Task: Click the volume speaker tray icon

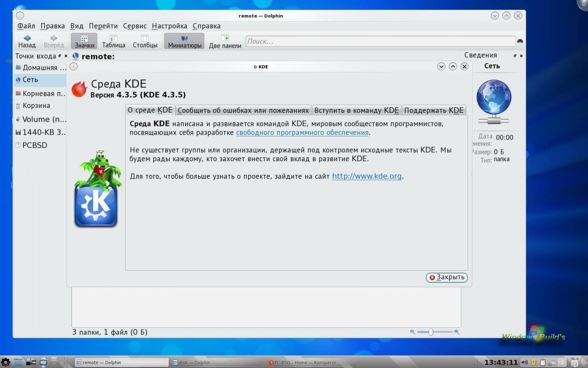Action: coord(524,362)
